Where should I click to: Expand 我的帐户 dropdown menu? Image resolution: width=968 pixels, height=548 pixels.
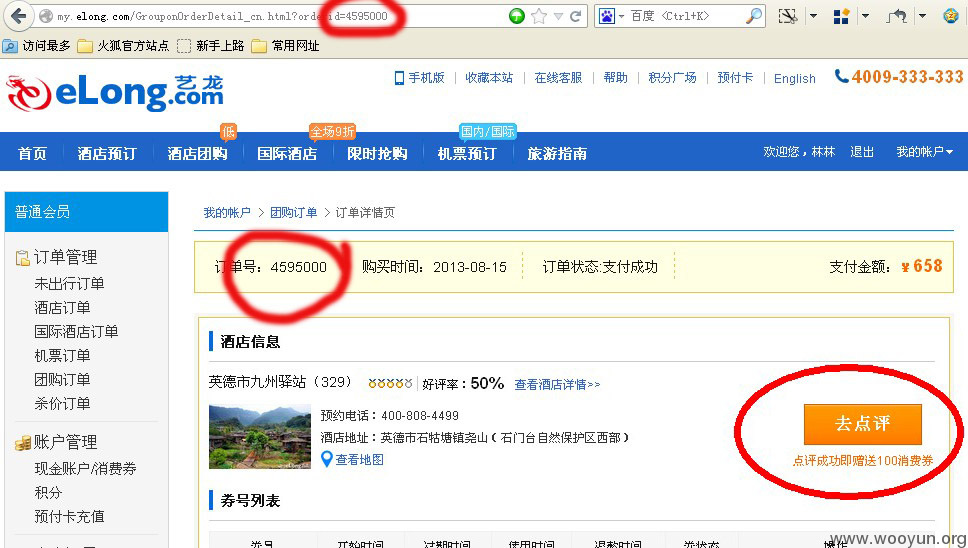[x=924, y=152]
